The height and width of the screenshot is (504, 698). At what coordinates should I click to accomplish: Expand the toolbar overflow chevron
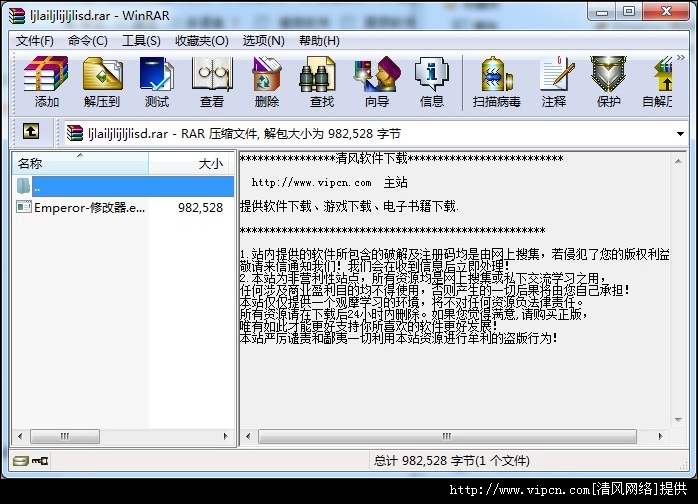click(x=681, y=57)
